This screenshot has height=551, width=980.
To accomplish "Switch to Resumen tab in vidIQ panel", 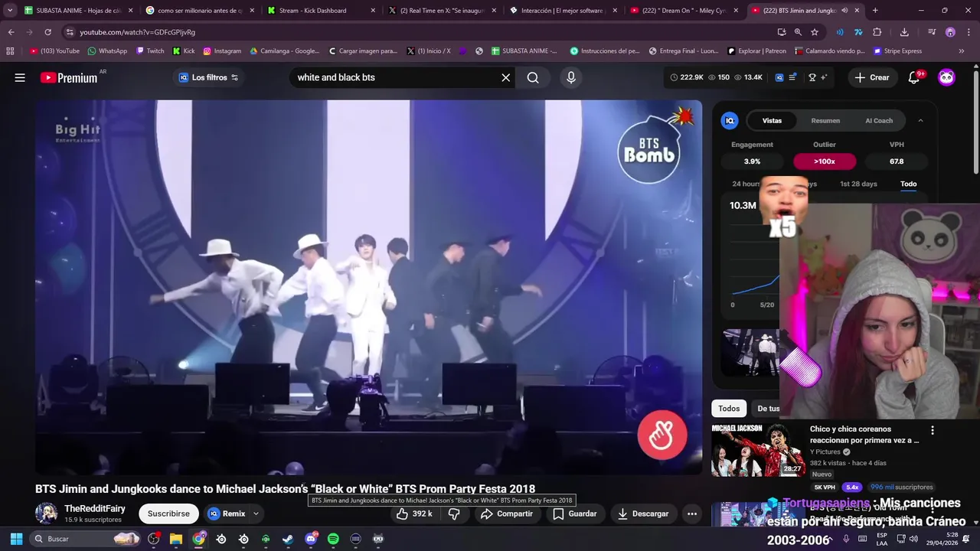I will point(825,120).
